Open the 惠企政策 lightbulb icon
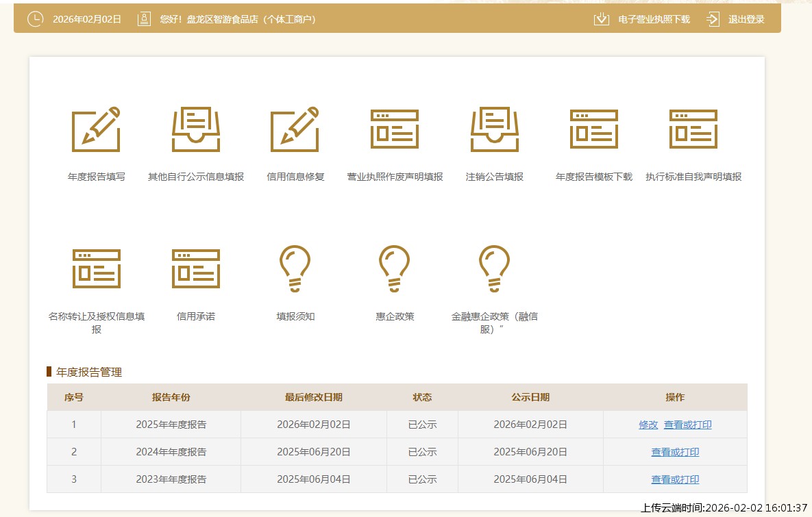This screenshot has height=517, width=812. 395,267
